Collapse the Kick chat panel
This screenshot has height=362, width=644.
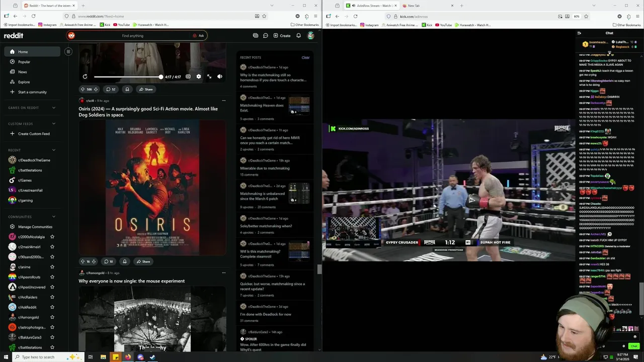tap(579, 33)
